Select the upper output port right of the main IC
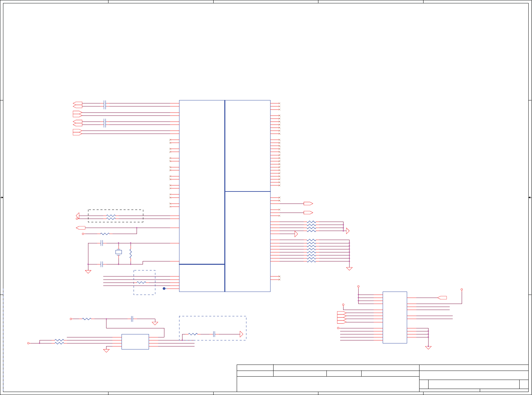532x395 pixels. pos(308,204)
